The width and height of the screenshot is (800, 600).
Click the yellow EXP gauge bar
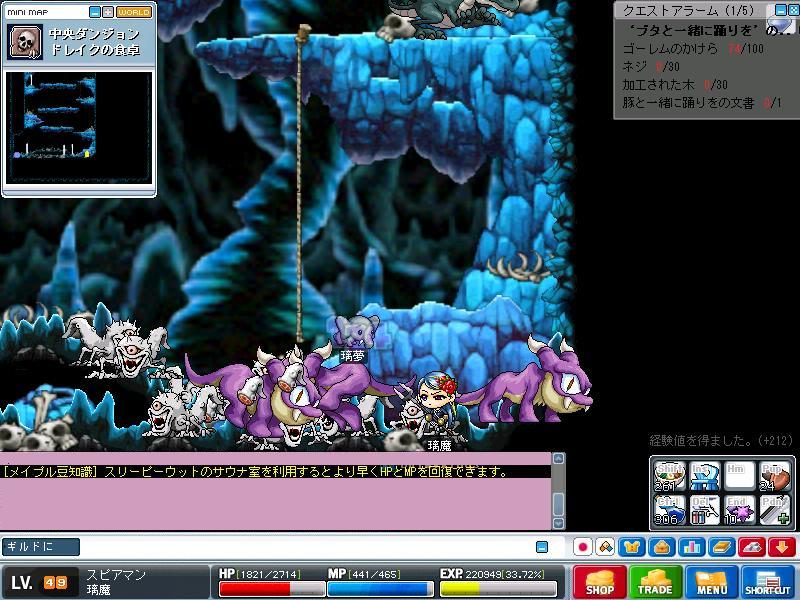(x=498, y=589)
